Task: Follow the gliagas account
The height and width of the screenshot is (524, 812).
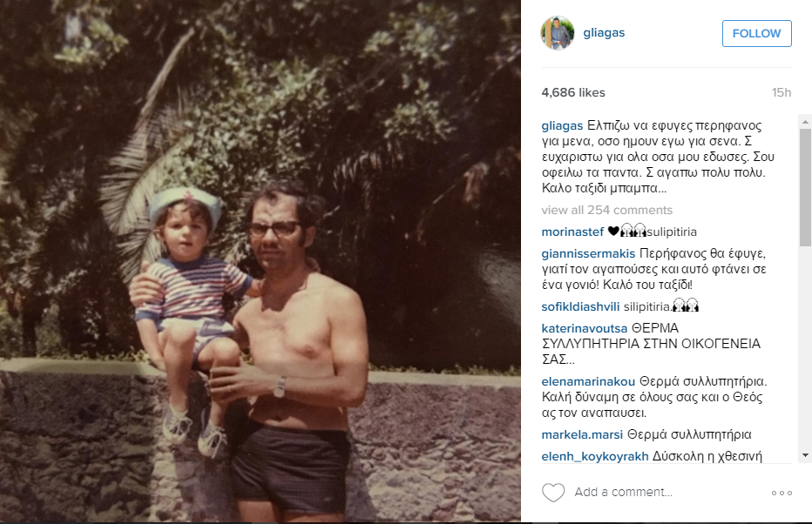Action: pos(756,34)
